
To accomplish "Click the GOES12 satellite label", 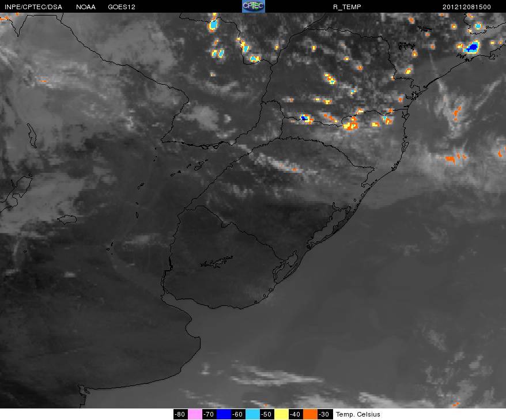I will click(122, 7).
